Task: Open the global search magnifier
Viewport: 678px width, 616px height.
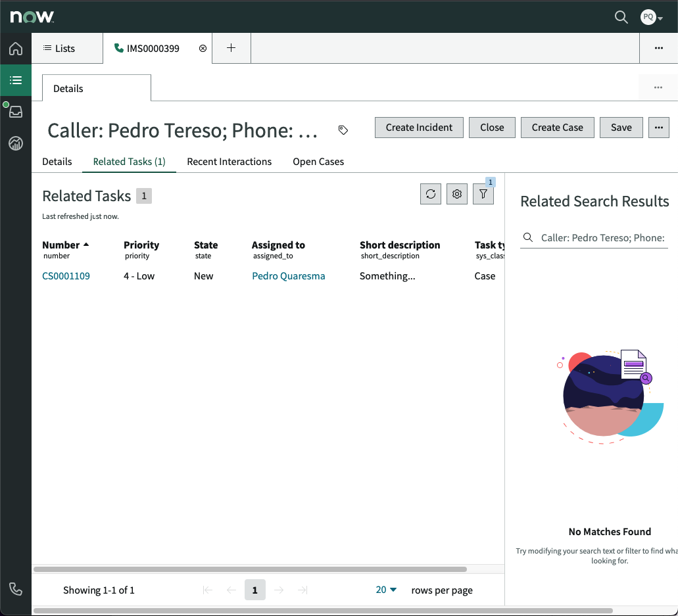Action: 621,17
